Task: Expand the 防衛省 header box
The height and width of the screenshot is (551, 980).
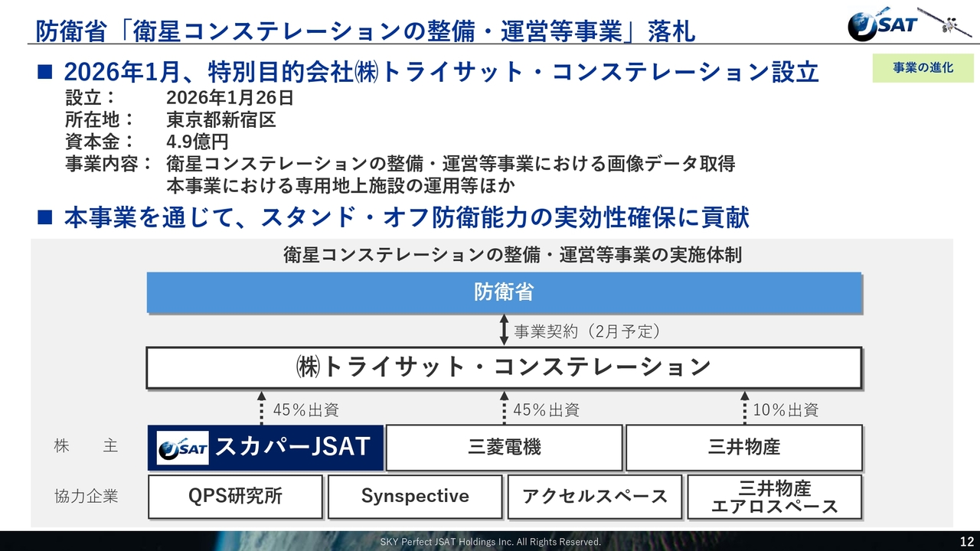Action: point(504,292)
